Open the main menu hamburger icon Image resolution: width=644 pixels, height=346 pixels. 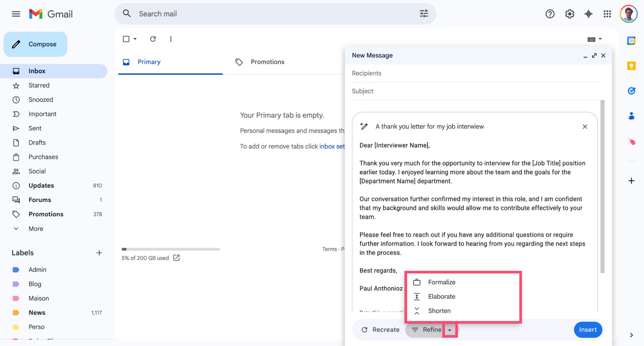point(16,14)
